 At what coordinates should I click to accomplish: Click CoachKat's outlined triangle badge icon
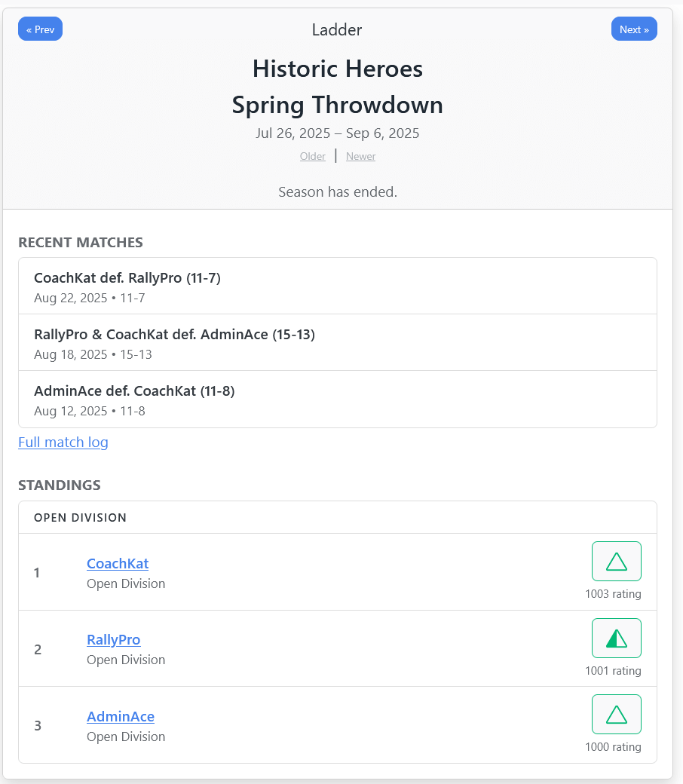click(616, 562)
